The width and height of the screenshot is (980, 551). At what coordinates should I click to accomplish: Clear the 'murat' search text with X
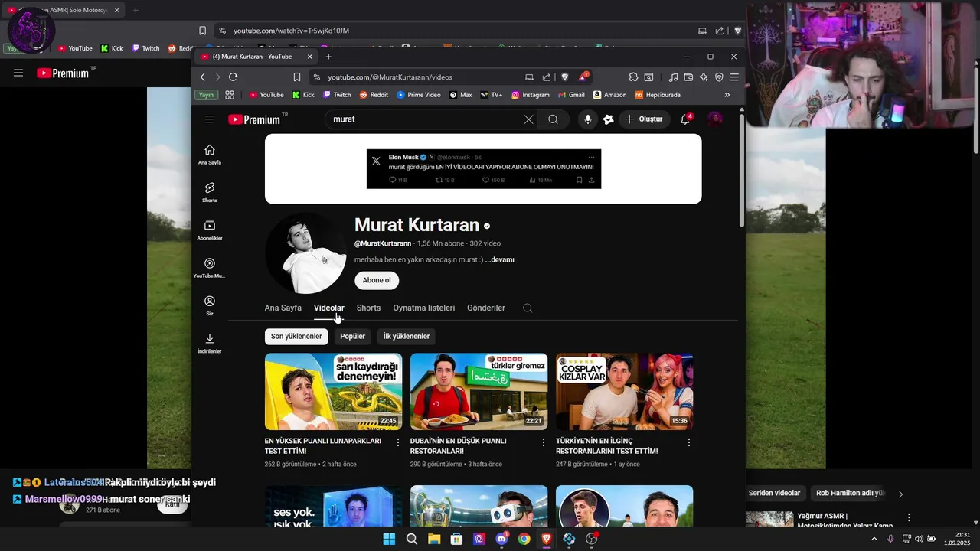528,119
